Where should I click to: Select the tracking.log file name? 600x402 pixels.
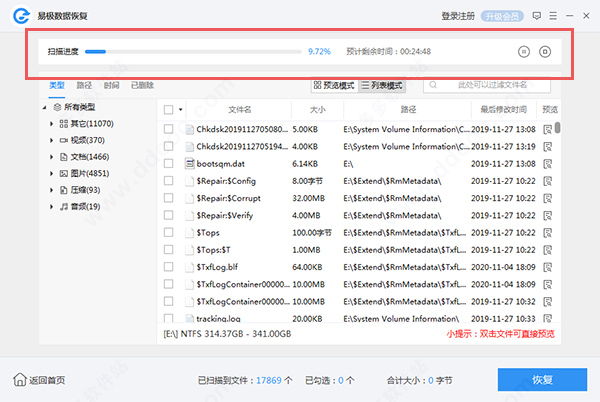(x=218, y=318)
